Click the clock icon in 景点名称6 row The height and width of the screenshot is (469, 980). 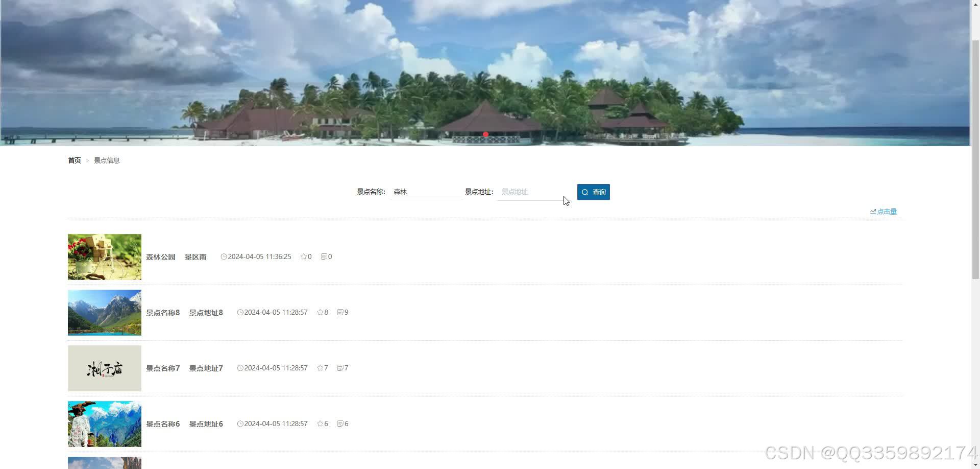pos(240,424)
